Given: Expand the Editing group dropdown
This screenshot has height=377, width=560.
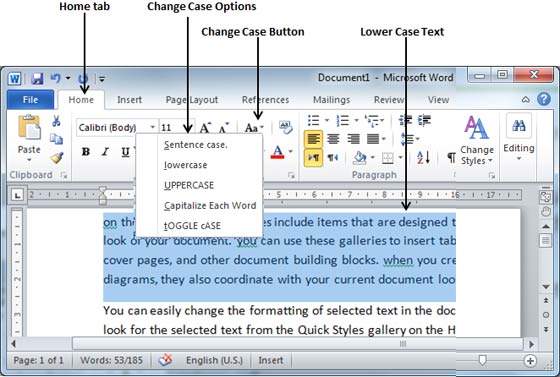Looking at the screenshot, I should point(519,138).
